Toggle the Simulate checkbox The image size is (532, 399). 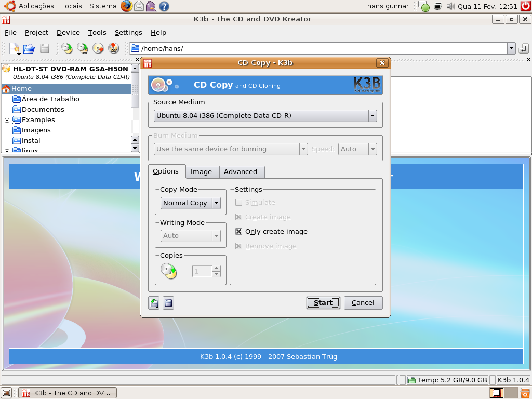[239, 203]
